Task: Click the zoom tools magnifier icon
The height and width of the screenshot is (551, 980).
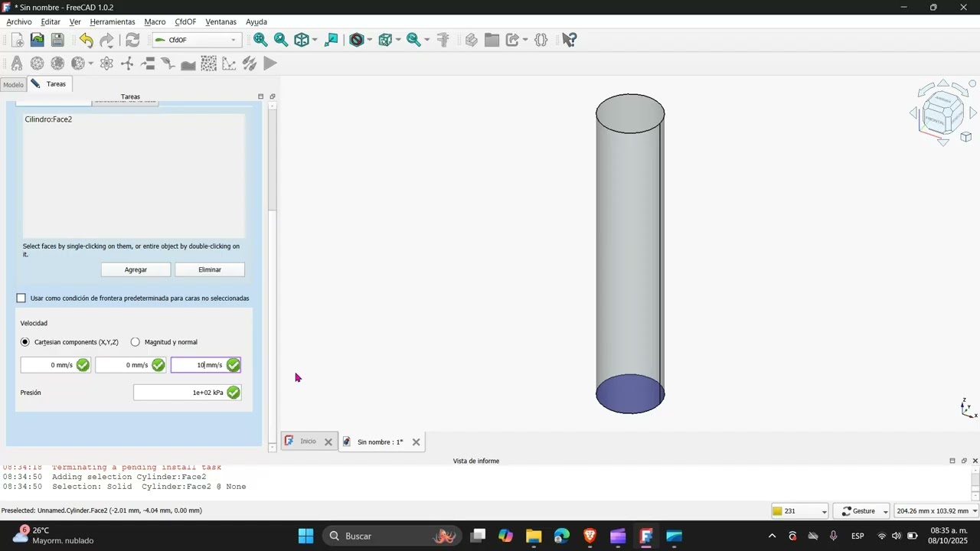Action: [x=413, y=40]
